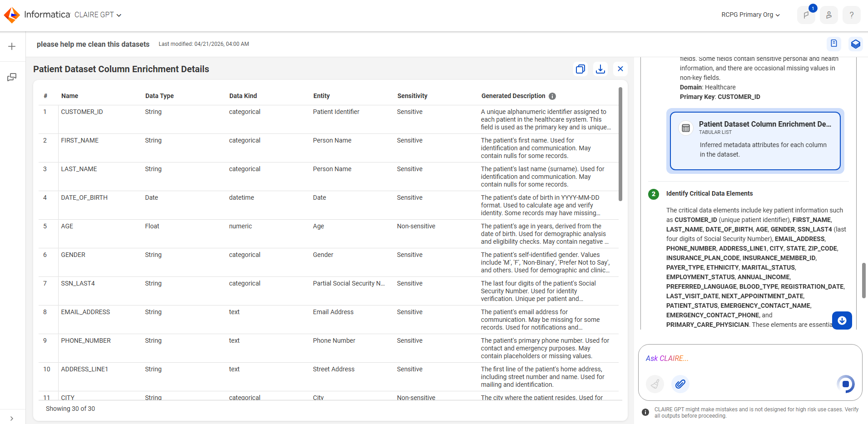
Task: Select the DATE_OF_BIRTH row name
Action: click(x=84, y=197)
